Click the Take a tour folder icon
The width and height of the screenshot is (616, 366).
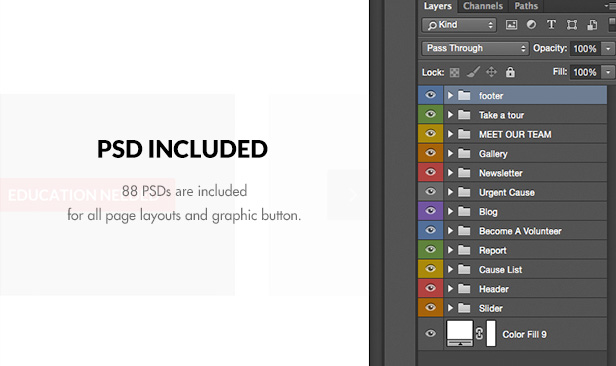tap(464, 115)
